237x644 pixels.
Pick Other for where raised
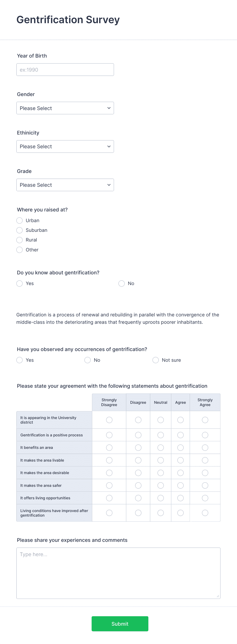click(x=20, y=250)
